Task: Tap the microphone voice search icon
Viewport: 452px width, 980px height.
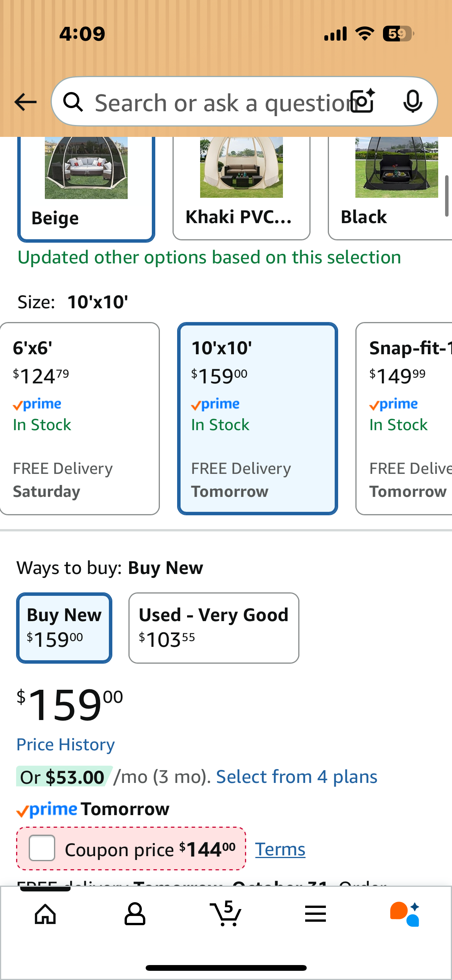Action: 413,102
